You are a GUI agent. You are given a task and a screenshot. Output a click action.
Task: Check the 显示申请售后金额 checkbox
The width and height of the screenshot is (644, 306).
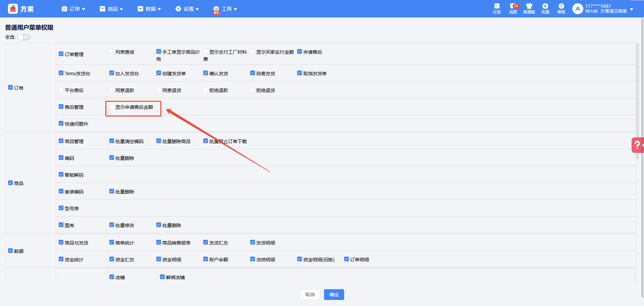point(112,107)
